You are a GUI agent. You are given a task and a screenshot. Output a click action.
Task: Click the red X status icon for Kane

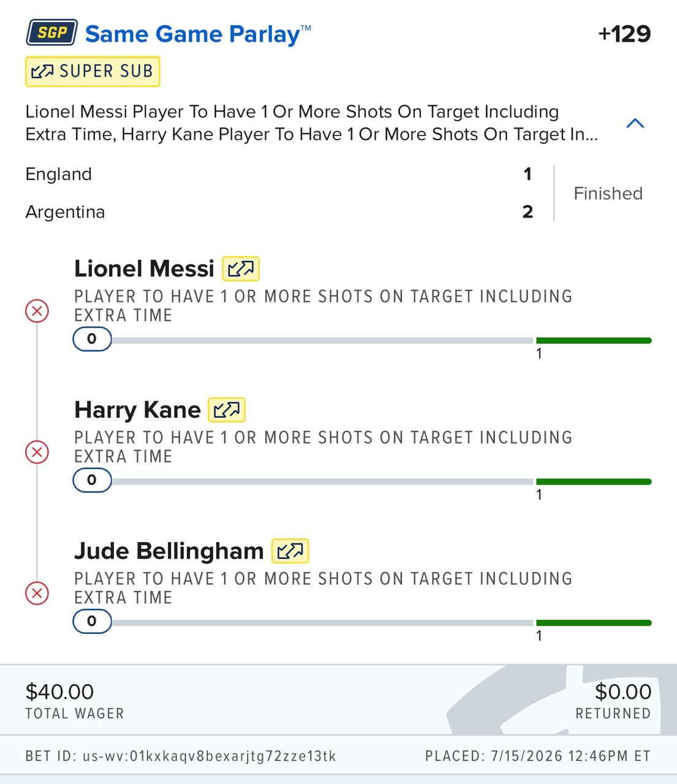tap(37, 453)
